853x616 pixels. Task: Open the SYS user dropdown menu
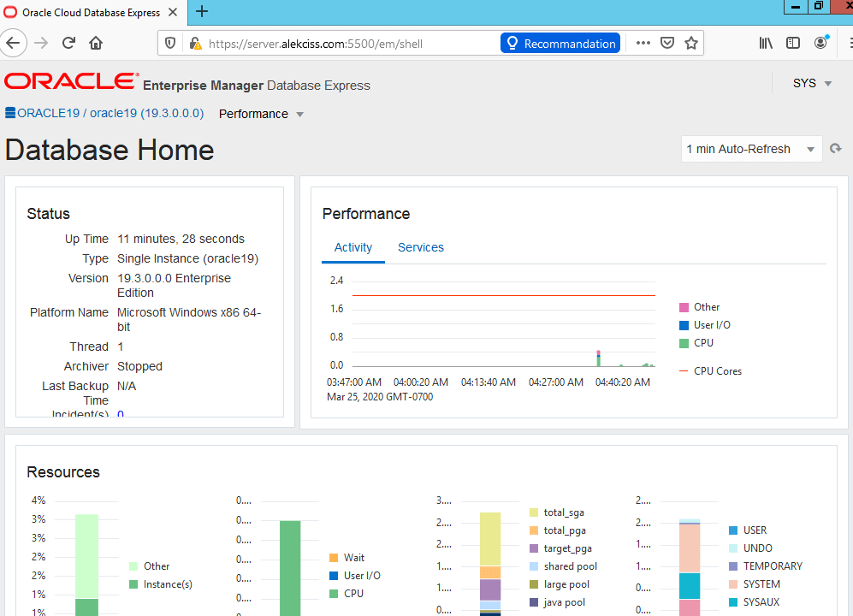click(812, 83)
